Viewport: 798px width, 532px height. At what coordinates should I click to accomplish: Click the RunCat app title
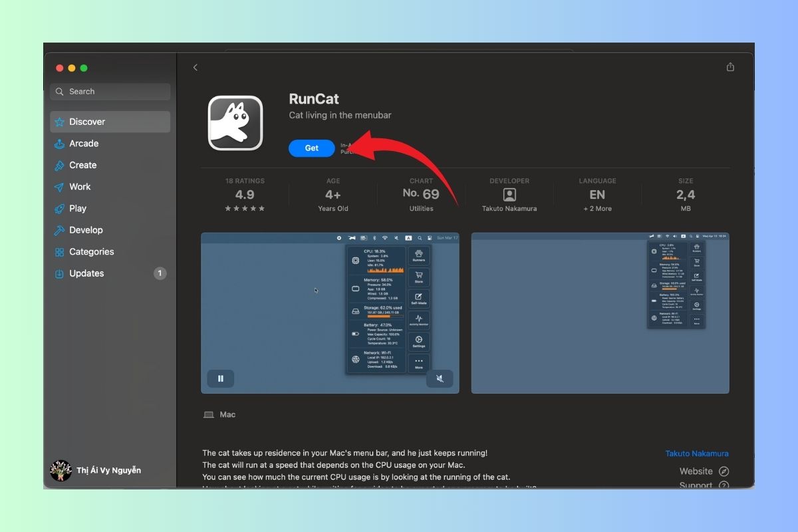(314, 99)
